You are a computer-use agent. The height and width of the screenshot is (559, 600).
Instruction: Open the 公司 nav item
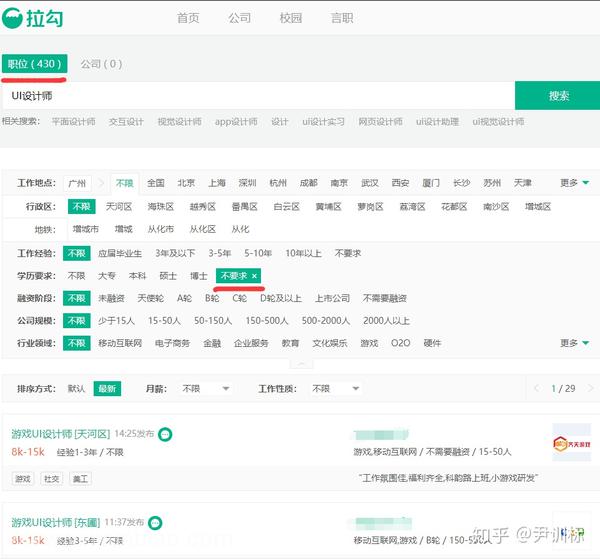click(240, 18)
